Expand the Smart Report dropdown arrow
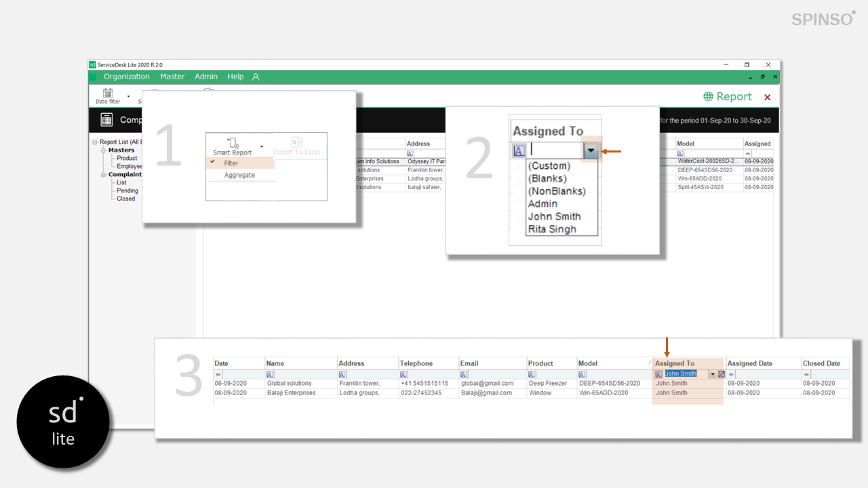The image size is (868, 488). [262, 146]
